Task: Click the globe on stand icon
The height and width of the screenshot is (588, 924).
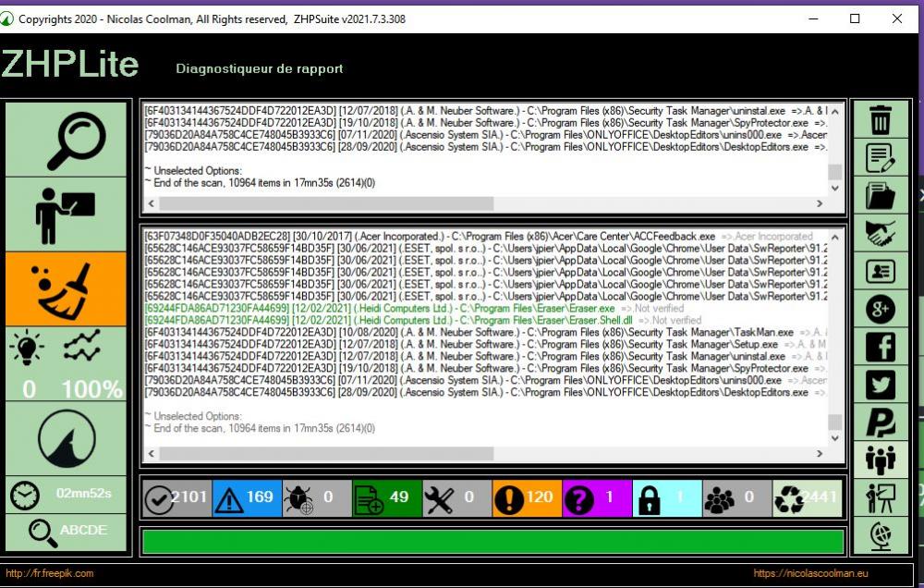Action: pyautogui.click(x=881, y=535)
